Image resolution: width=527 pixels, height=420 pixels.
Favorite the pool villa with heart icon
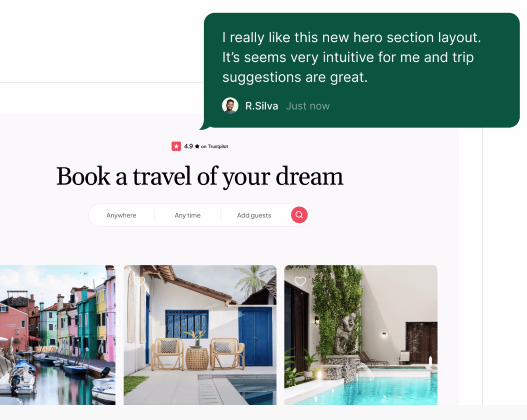[x=300, y=281]
